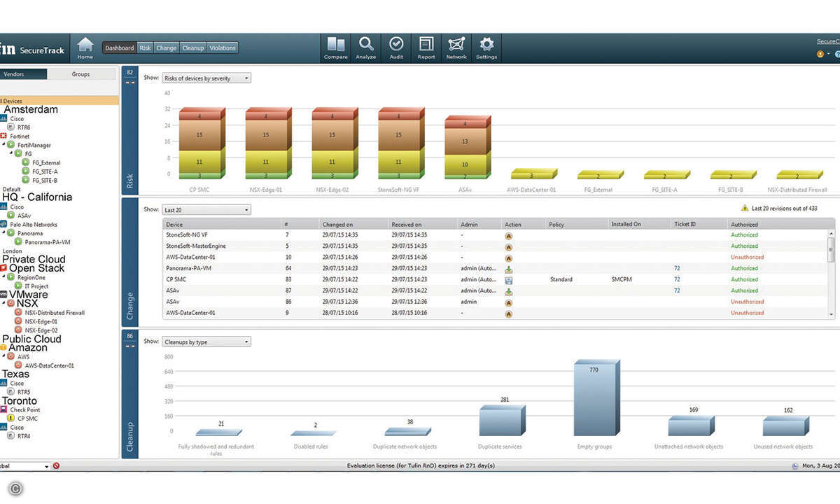
Task: Select NSX-Distributed Firewall in device tree
Action: (55, 313)
